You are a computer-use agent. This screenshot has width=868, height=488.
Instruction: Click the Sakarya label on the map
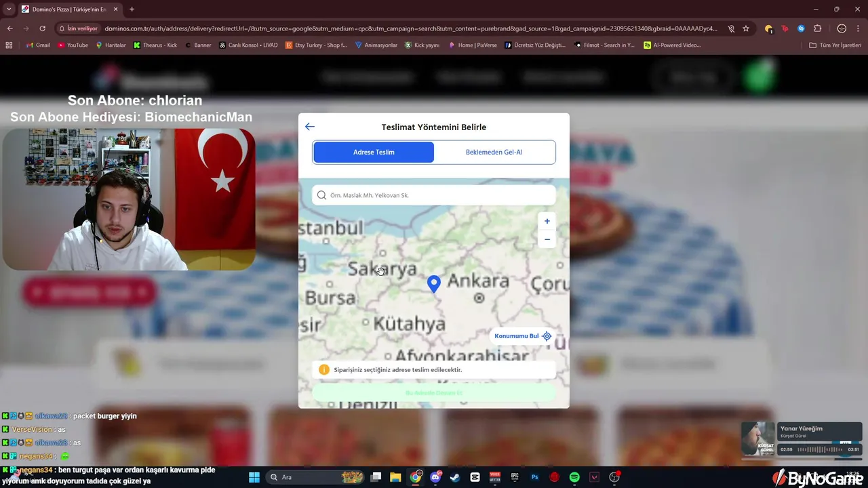pos(382,269)
